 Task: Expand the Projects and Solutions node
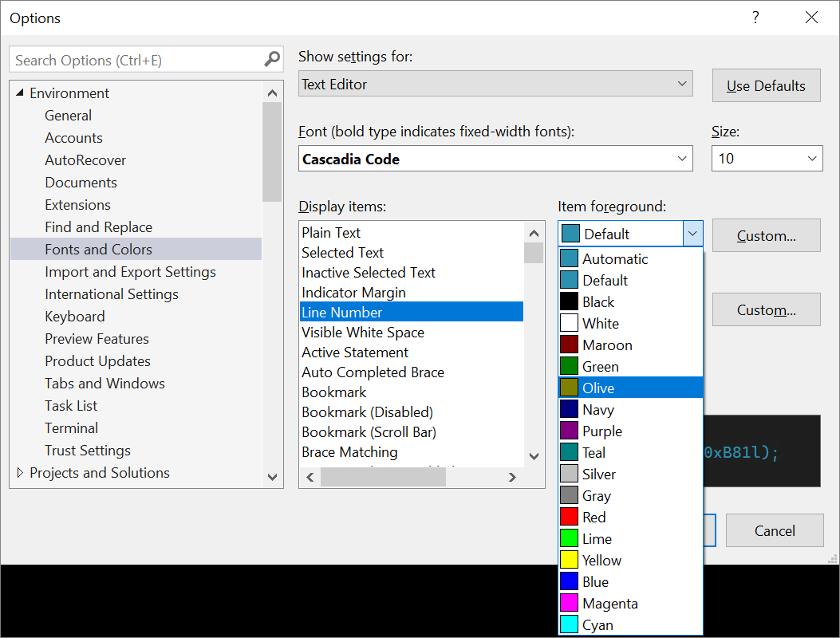pyautogui.click(x=20, y=473)
